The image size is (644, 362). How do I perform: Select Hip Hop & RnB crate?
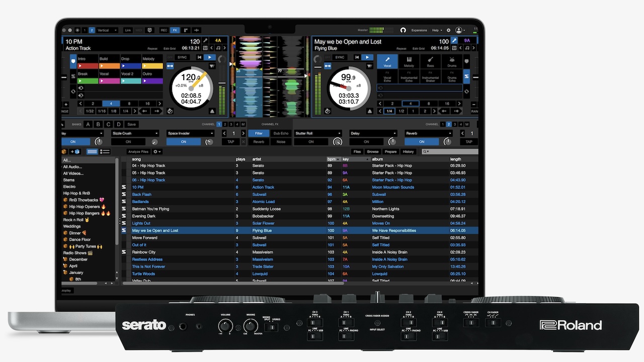coord(76,193)
